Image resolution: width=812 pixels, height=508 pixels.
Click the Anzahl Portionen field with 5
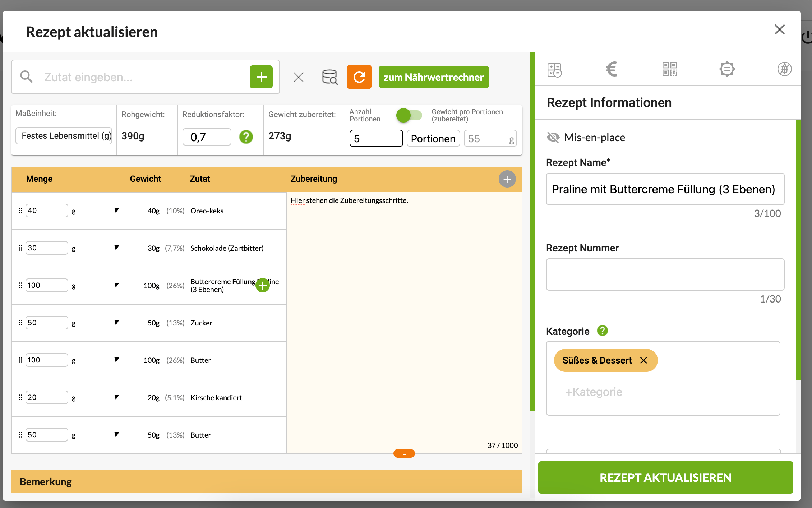376,139
